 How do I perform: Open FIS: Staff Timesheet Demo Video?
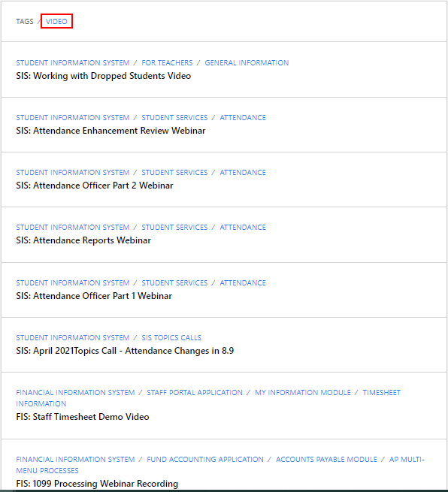tap(83, 417)
